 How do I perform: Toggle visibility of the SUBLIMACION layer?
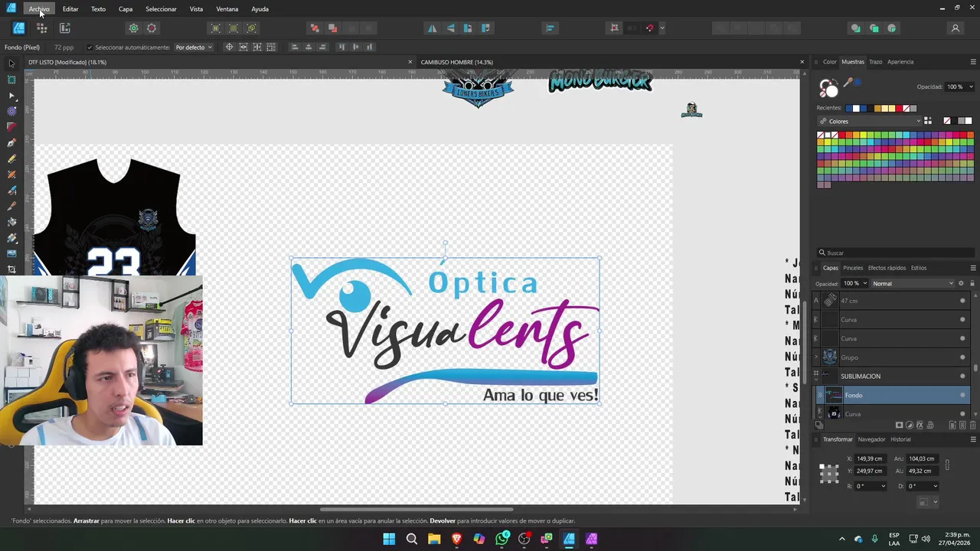pyautogui.click(x=962, y=376)
